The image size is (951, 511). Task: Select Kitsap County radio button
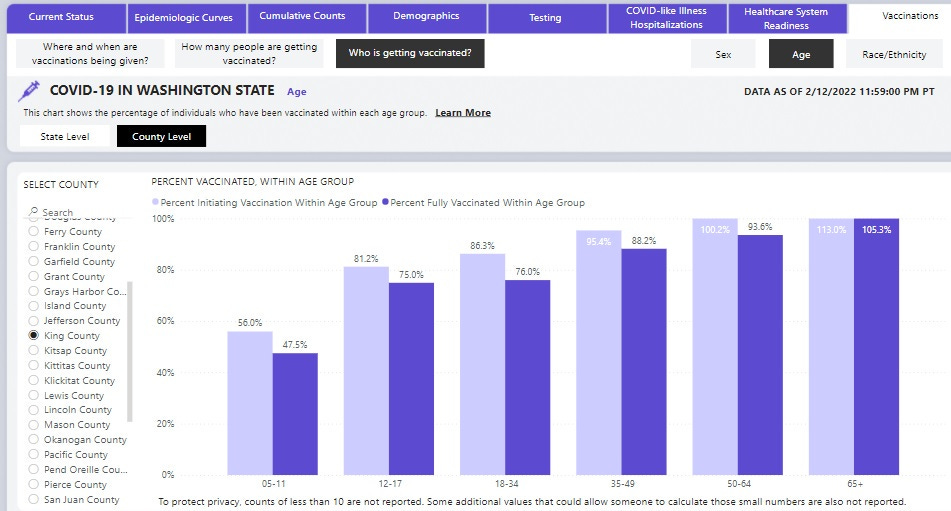point(33,350)
